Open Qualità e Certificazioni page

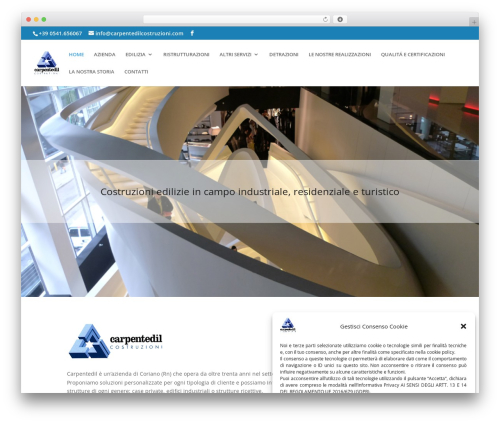tap(413, 54)
